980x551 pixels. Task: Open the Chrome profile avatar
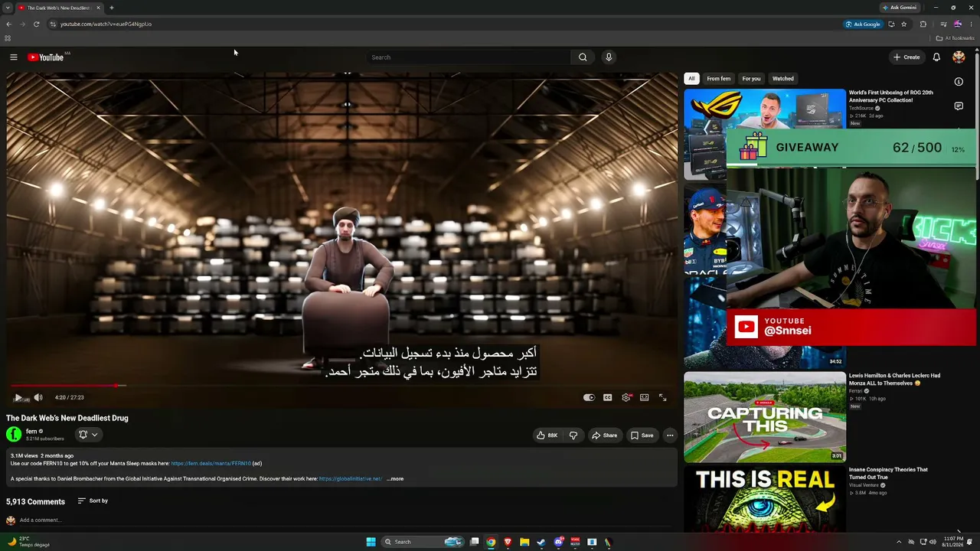click(x=958, y=24)
